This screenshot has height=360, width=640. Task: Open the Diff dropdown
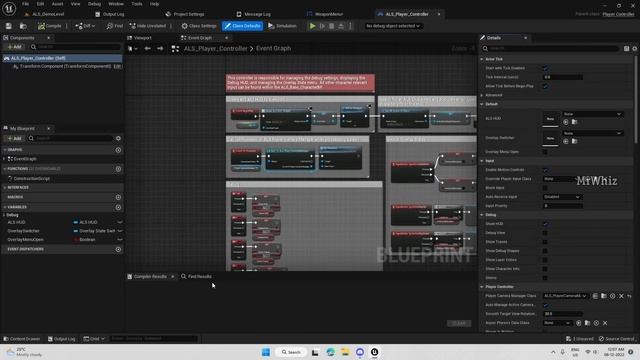coord(85,26)
